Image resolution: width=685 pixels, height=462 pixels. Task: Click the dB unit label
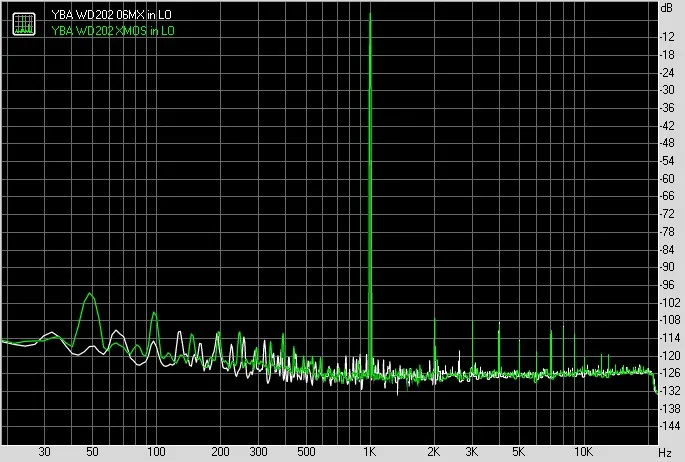pos(667,7)
